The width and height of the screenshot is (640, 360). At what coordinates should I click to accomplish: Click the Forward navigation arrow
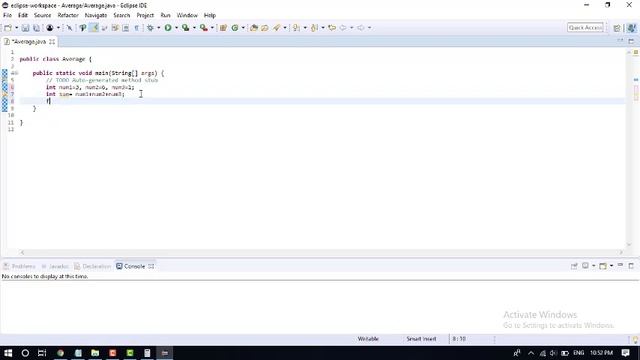point(361,28)
